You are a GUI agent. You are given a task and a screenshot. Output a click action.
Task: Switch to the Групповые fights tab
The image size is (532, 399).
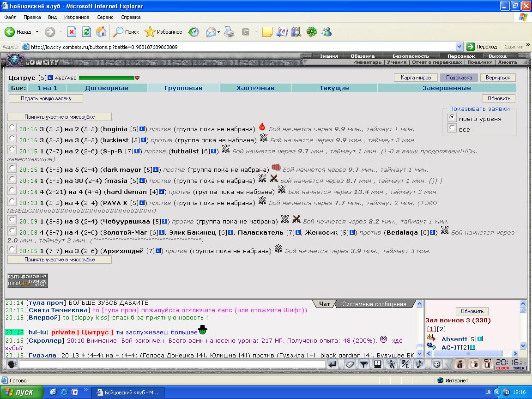click(183, 88)
